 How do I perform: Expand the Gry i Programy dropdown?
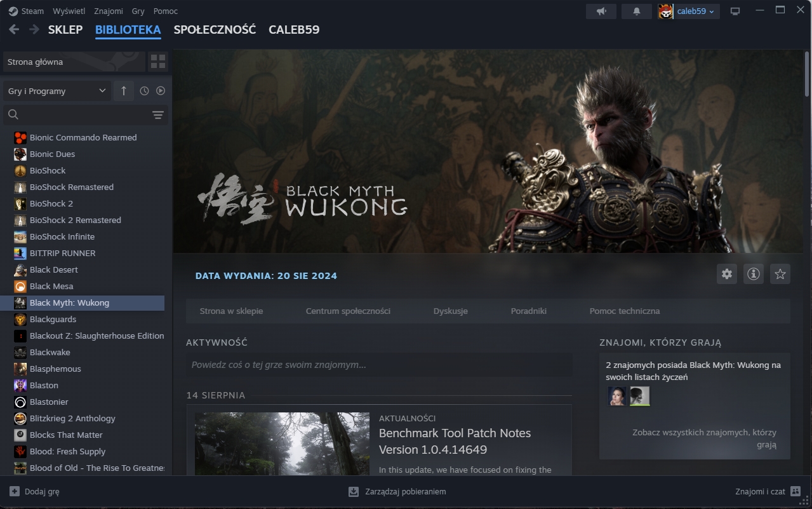tap(57, 91)
